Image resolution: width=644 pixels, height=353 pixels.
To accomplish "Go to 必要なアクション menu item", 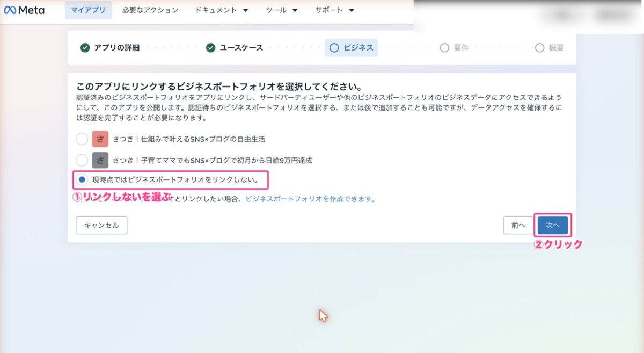I will pyautogui.click(x=150, y=10).
